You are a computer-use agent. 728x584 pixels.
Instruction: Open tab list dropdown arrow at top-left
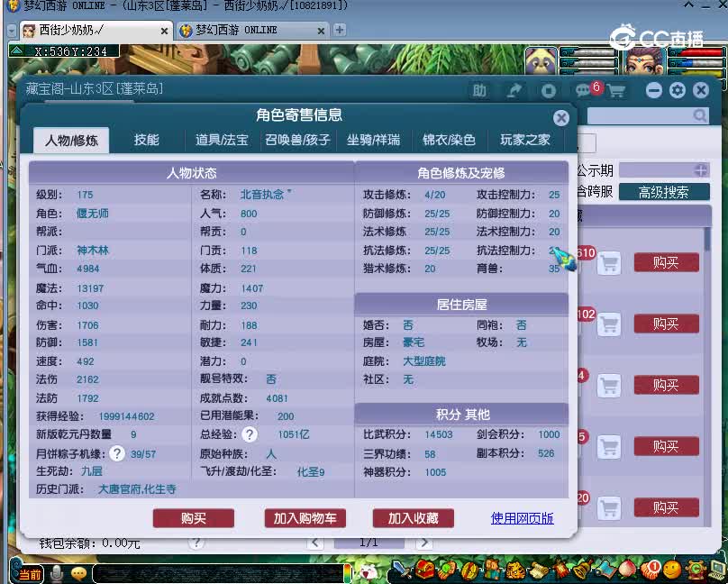[x=12, y=31]
